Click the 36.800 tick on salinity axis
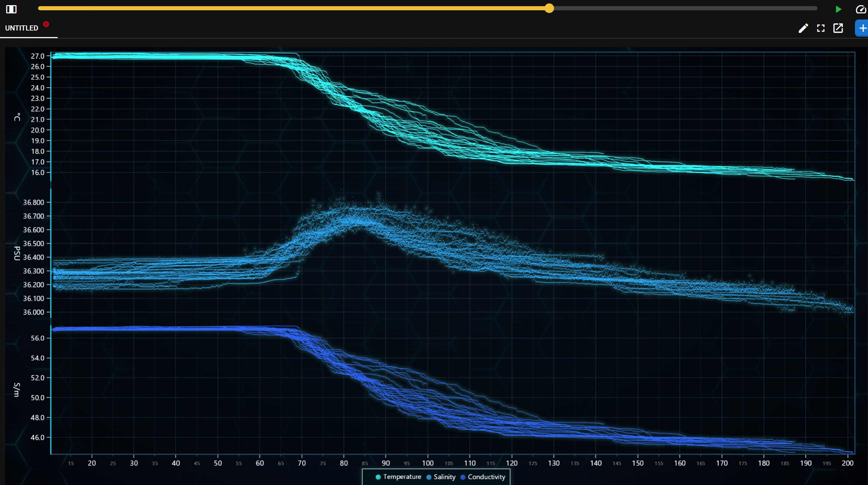Screen dimensions: 868x485 click(x=34, y=202)
